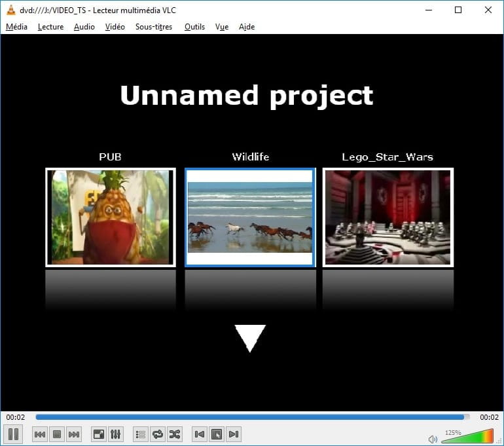Select the Lego_Star_Wars video thumbnail
The height and width of the screenshot is (446, 504).
(388, 217)
